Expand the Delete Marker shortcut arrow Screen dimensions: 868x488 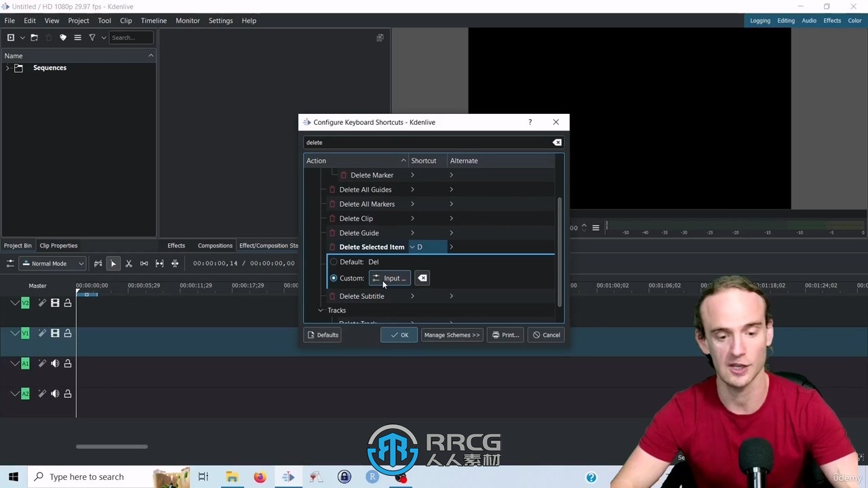point(412,175)
